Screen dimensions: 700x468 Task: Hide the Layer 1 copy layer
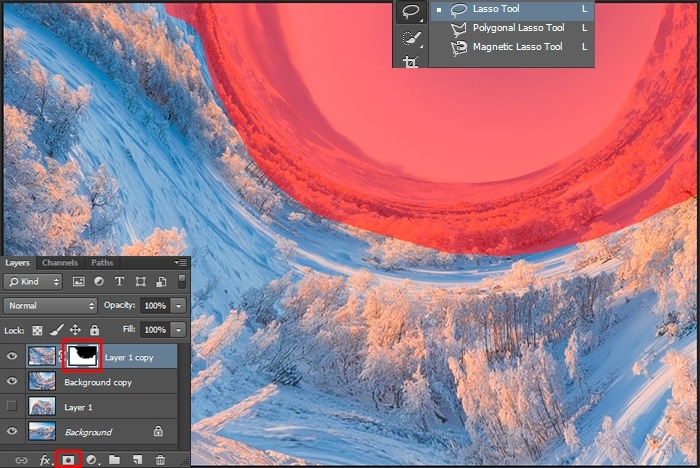point(12,355)
